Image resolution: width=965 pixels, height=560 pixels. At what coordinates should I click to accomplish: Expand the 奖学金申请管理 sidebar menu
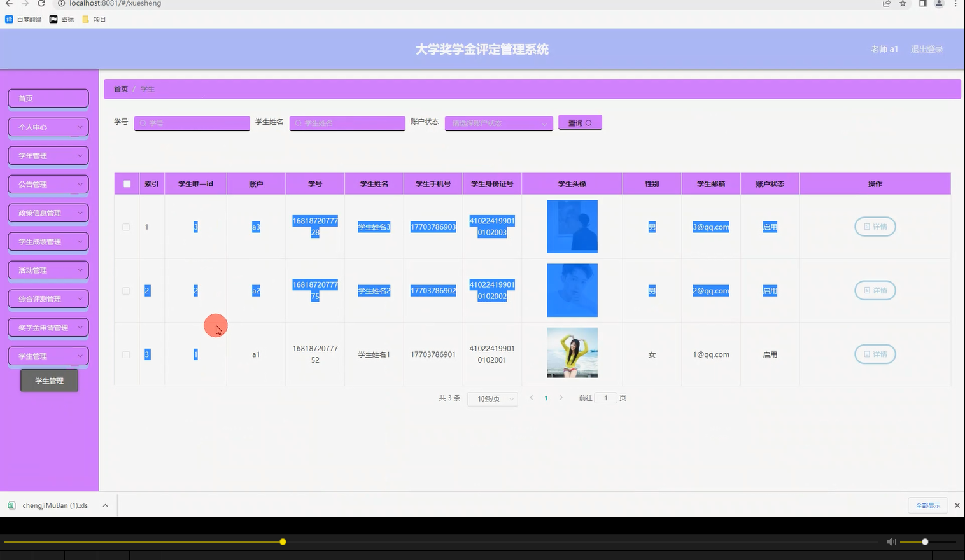[48, 326]
